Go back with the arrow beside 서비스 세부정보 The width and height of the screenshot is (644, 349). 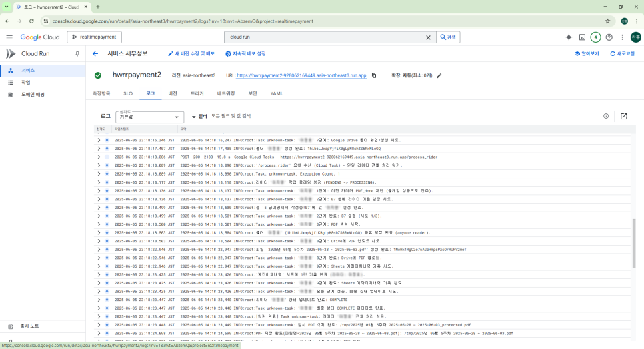[95, 54]
